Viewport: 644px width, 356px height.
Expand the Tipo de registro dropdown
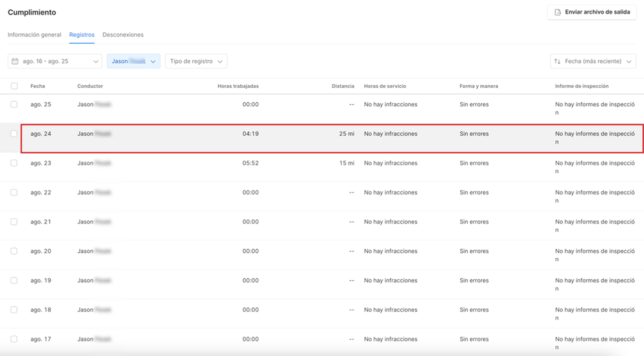click(x=196, y=61)
